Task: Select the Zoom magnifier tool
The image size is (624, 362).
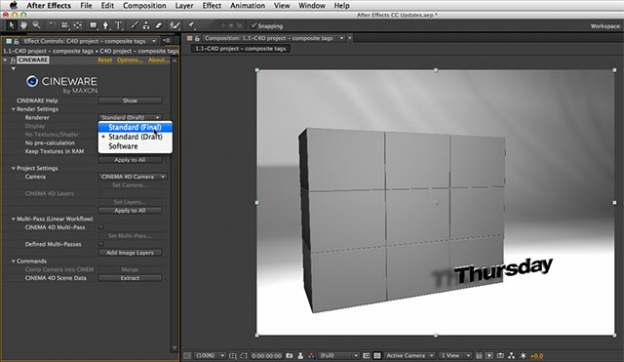Action: 36,25
